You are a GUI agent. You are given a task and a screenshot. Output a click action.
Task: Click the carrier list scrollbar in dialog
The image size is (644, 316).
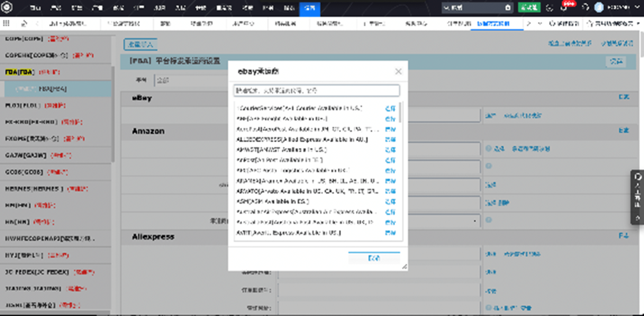coord(400,112)
